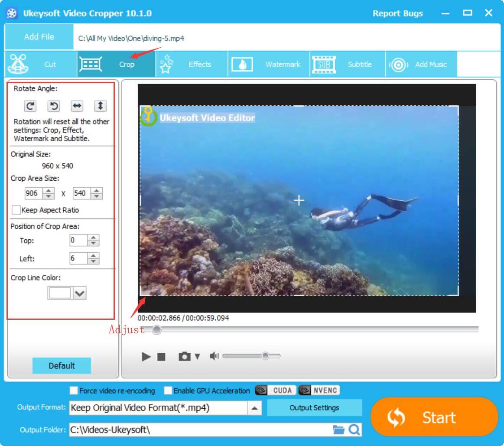The width and height of the screenshot is (504, 446).
Task: Flip video horizontally
Action: click(x=77, y=106)
